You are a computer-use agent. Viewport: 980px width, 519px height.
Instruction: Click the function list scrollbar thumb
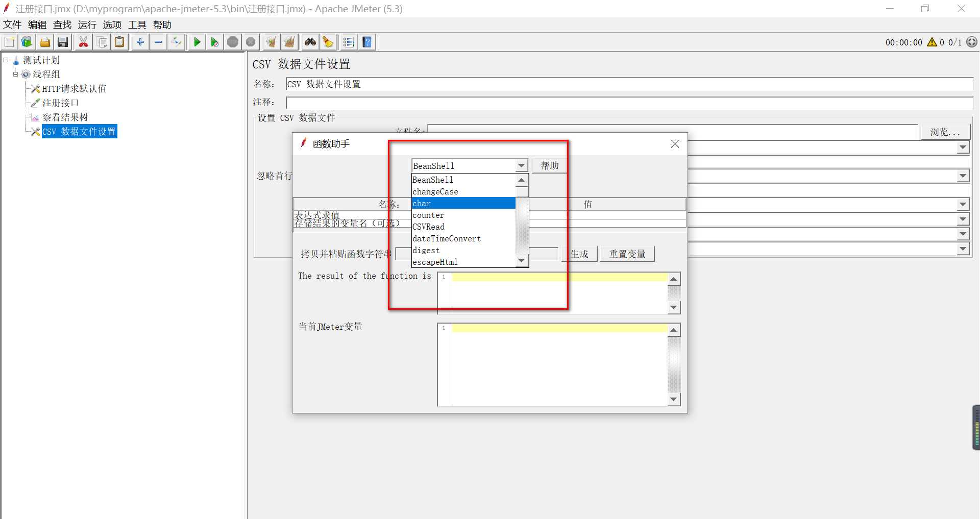[x=521, y=192]
